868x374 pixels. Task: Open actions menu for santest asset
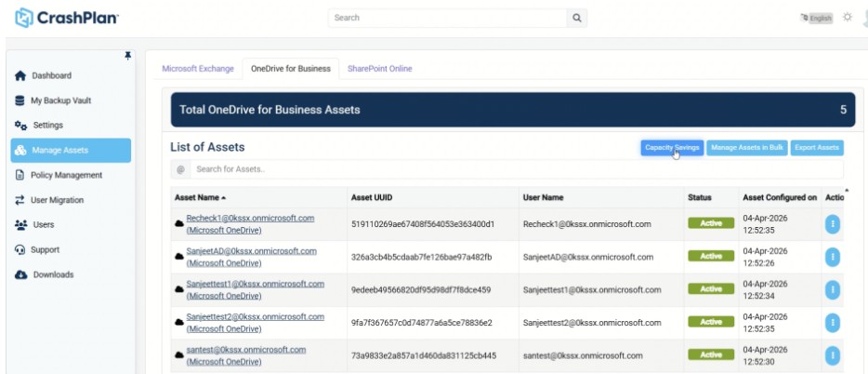coord(832,355)
